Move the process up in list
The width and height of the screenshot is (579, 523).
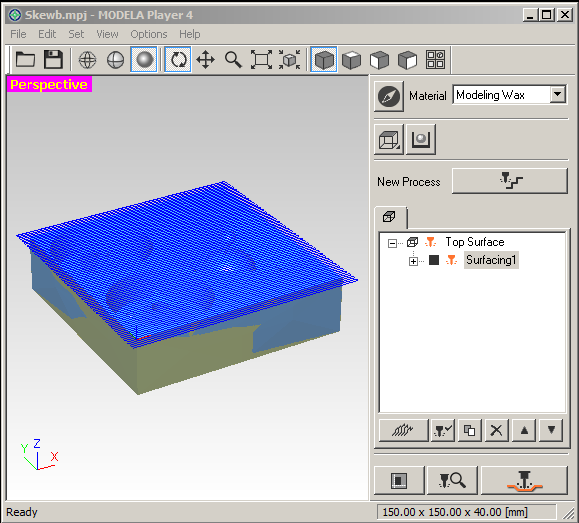coord(524,430)
